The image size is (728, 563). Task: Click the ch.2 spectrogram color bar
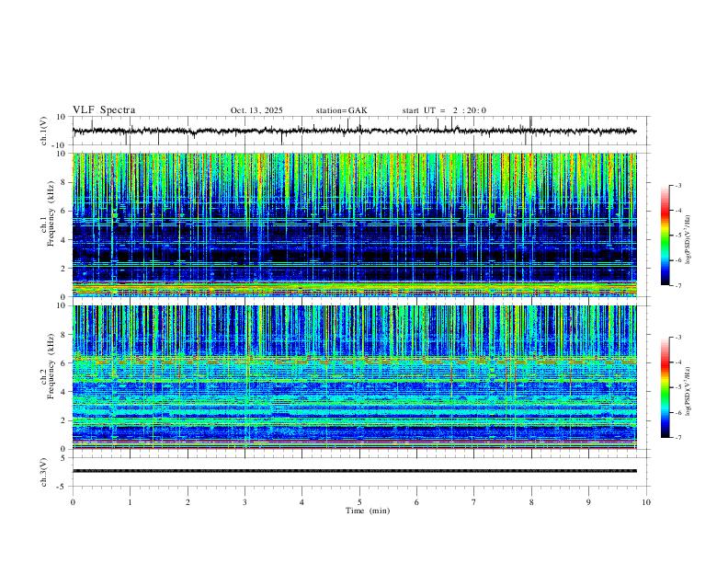point(665,387)
